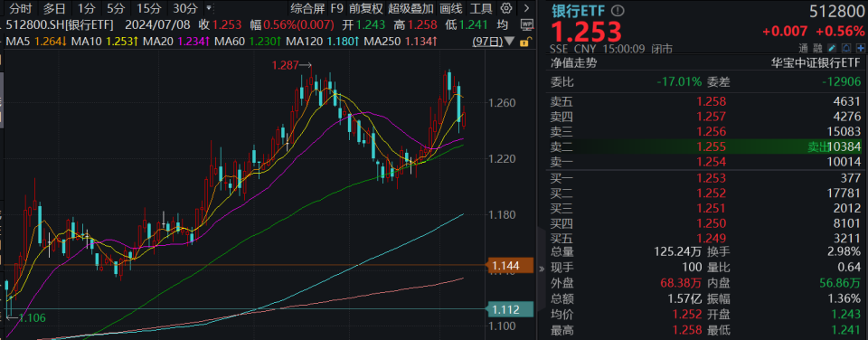Screen dimensions: 868x340
Task: Select the 卖四 1.257 order row
Action: click(706, 117)
